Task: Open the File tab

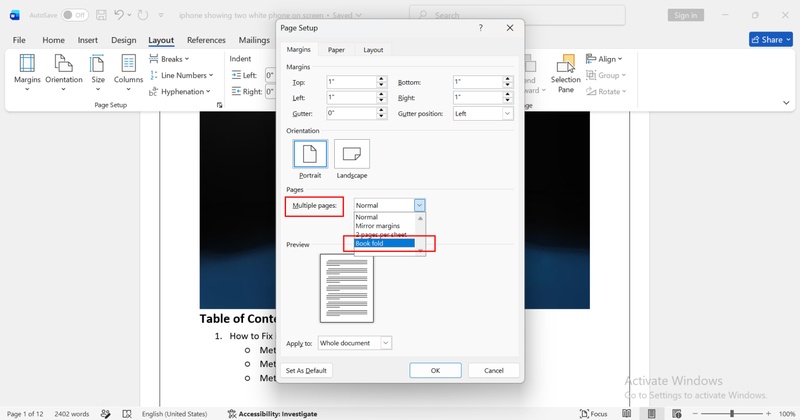Action: click(19, 40)
